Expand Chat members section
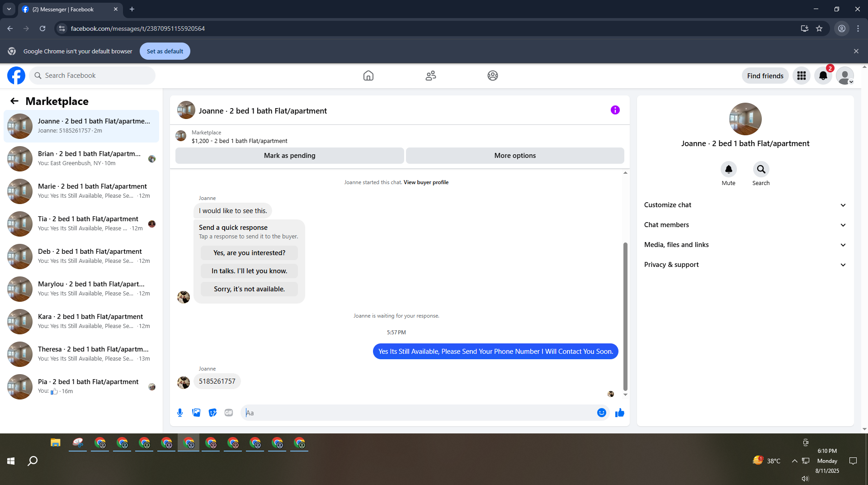Screen dimensions: 868x485 click(745, 225)
